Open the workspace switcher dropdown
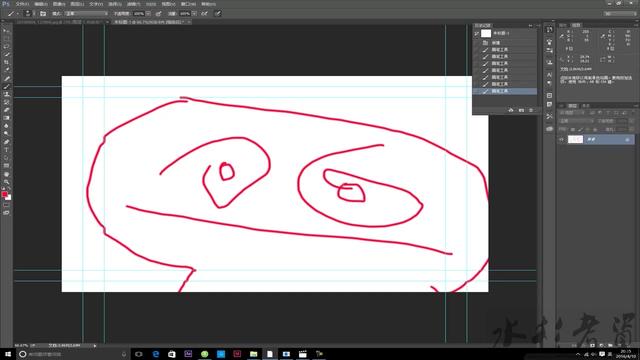This screenshot has width=640, height=360. 619,13
